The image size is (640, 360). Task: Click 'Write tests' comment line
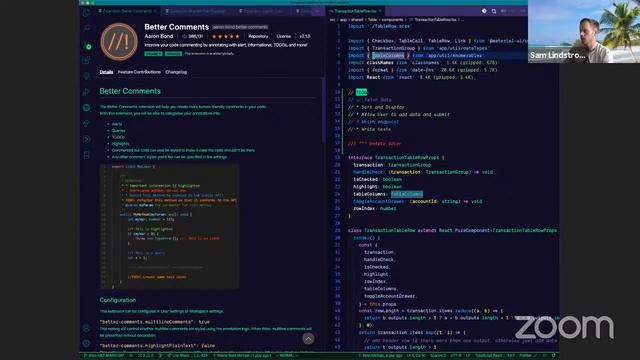point(369,129)
